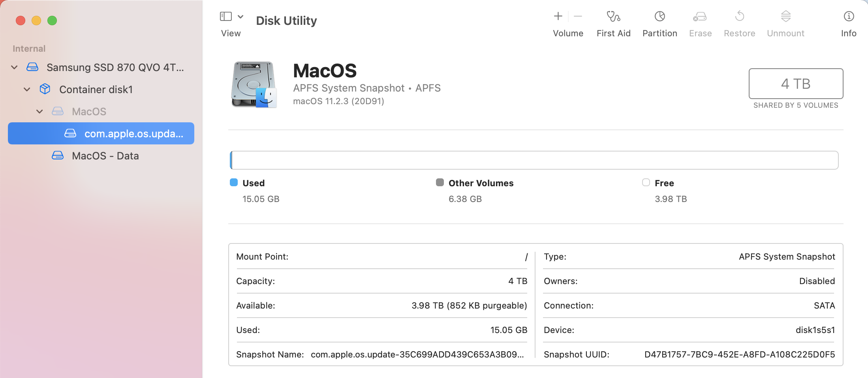868x378 pixels.
Task: Click the Other Volumes size 6.38 GB
Action: click(x=465, y=199)
